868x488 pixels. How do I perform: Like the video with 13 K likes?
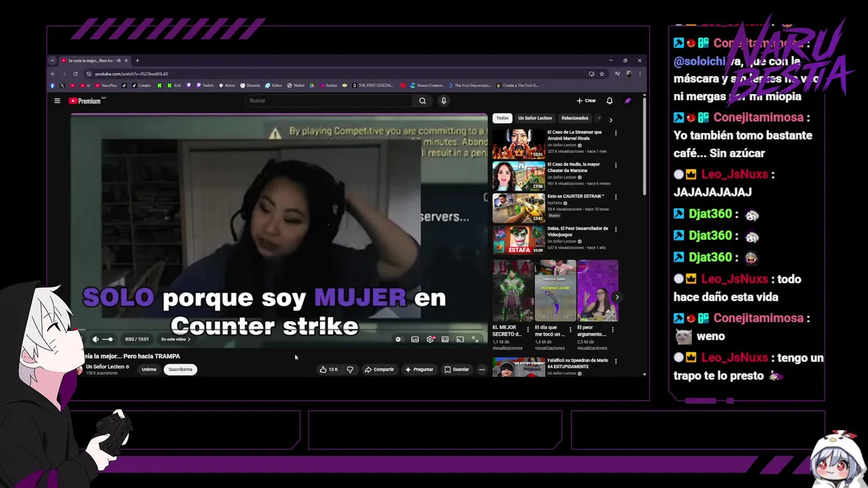click(x=329, y=369)
